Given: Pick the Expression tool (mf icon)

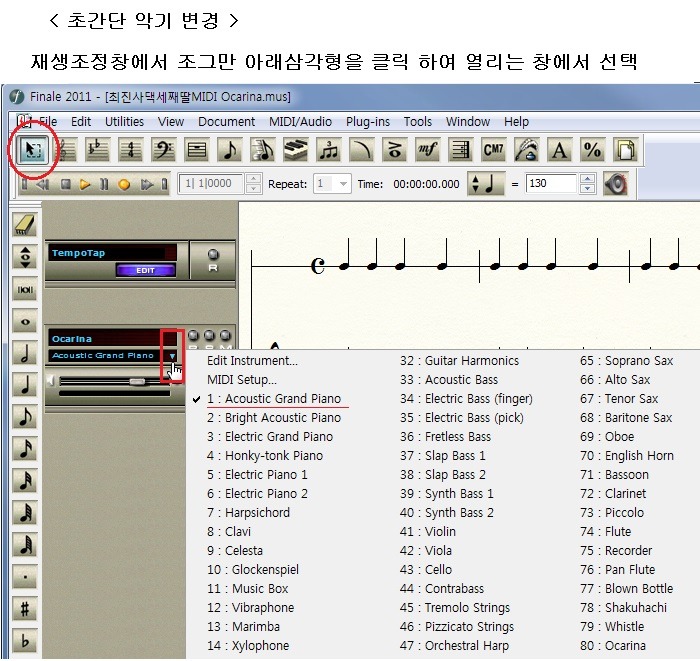Looking at the screenshot, I should click(428, 150).
